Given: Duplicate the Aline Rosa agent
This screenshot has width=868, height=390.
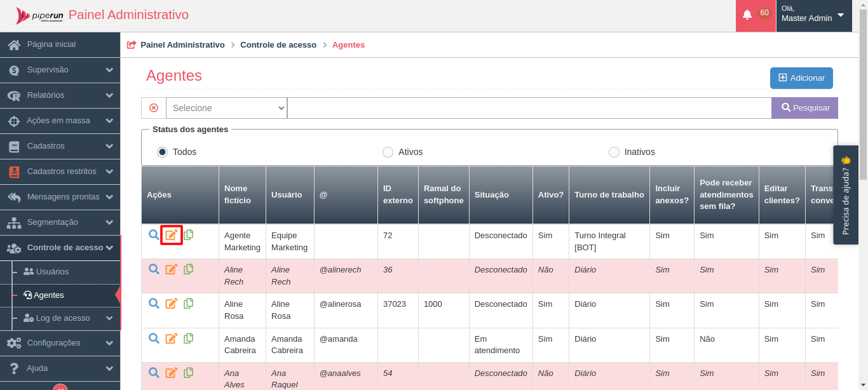Looking at the screenshot, I should pyautogui.click(x=188, y=304).
